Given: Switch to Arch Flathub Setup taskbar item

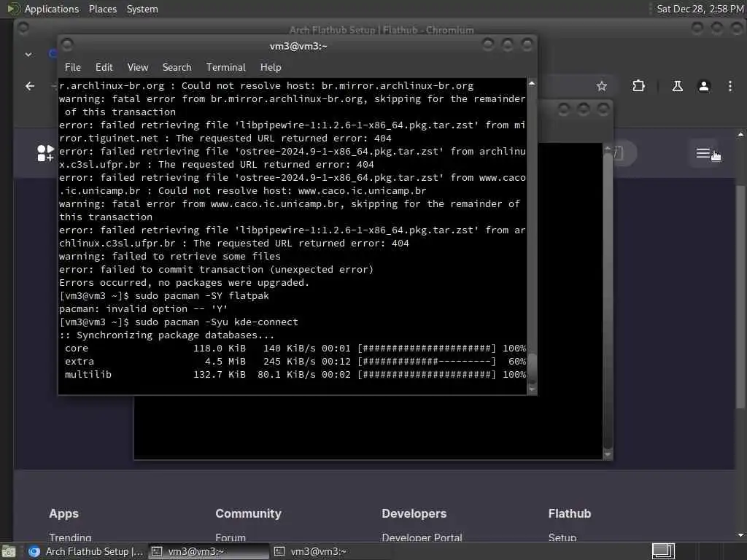Looking at the screenshot, I should click(x=86, y=551).
